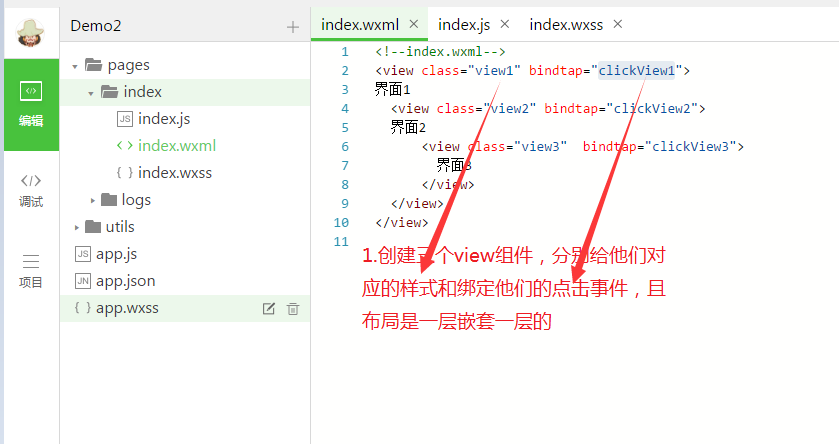Switch to the 编辑 editor panel
839x444 pixels.
(31, 104)
